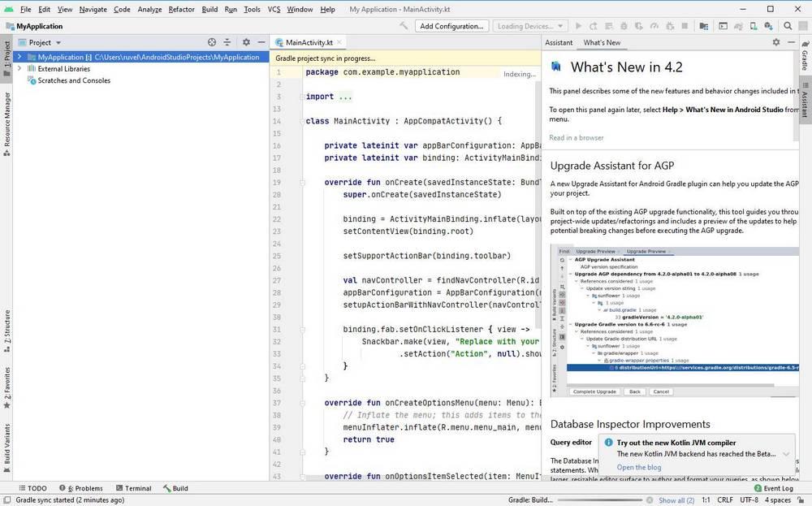Expand the Kotlin JVM notification chevron
This screenshot has width=812, height=506.
click(786, 454)
